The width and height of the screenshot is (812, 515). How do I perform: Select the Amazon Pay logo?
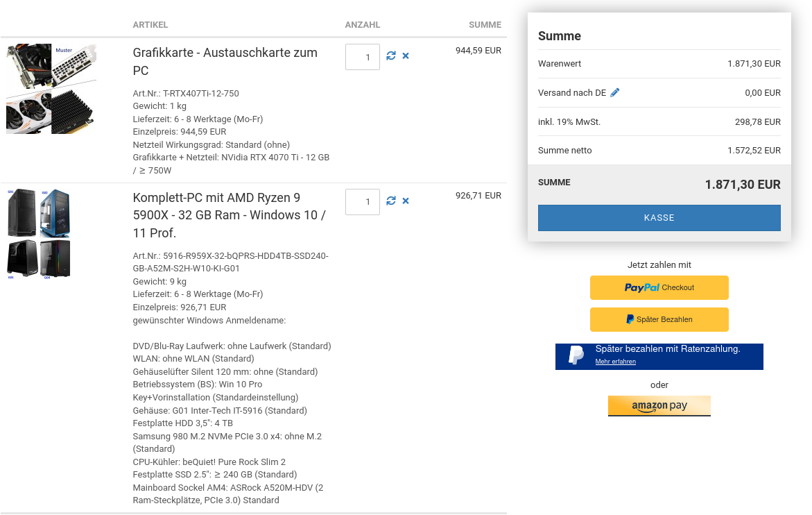tap(659, 405)
